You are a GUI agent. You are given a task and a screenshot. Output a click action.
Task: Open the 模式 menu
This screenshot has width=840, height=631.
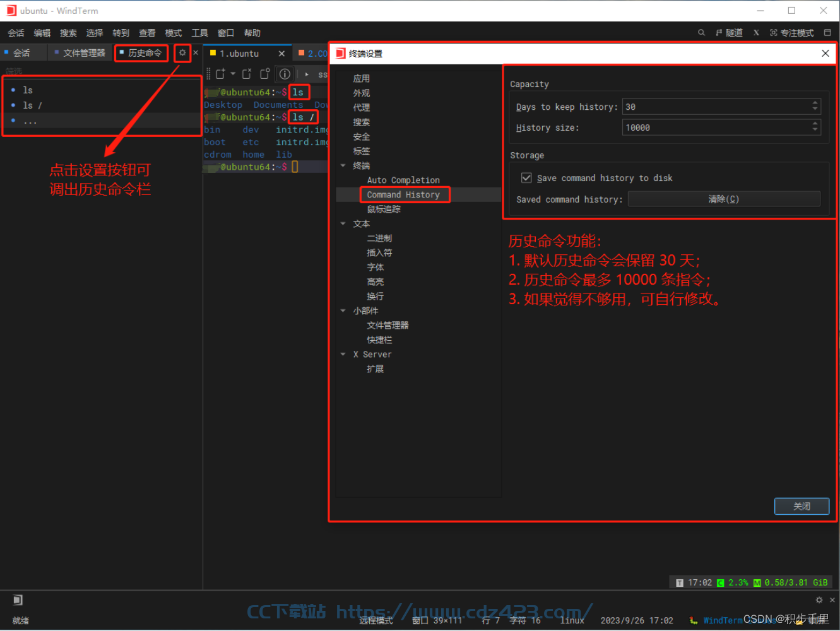174,33
